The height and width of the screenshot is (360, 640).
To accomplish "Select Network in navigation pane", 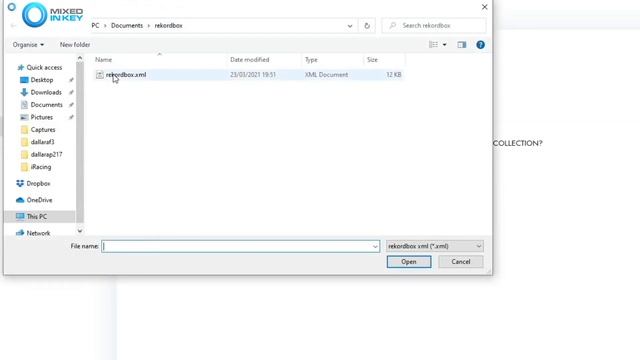I will pyautogui.click(x=38, y=233).
